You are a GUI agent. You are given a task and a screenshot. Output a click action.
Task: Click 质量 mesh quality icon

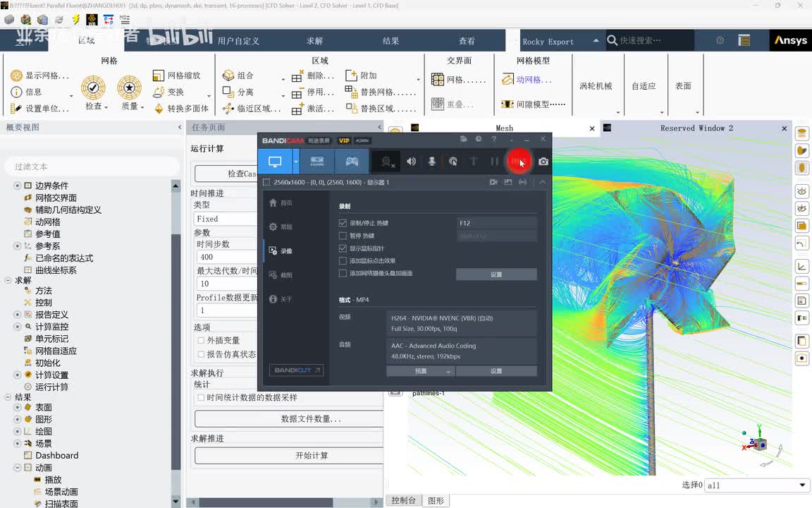[x=130, y=87]
